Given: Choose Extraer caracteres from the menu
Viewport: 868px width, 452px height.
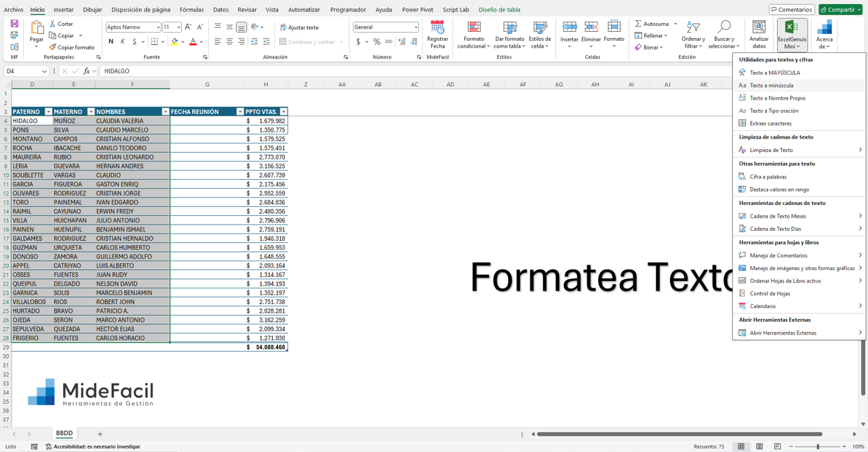Looking at the screenshot, I should pos(799,124).
